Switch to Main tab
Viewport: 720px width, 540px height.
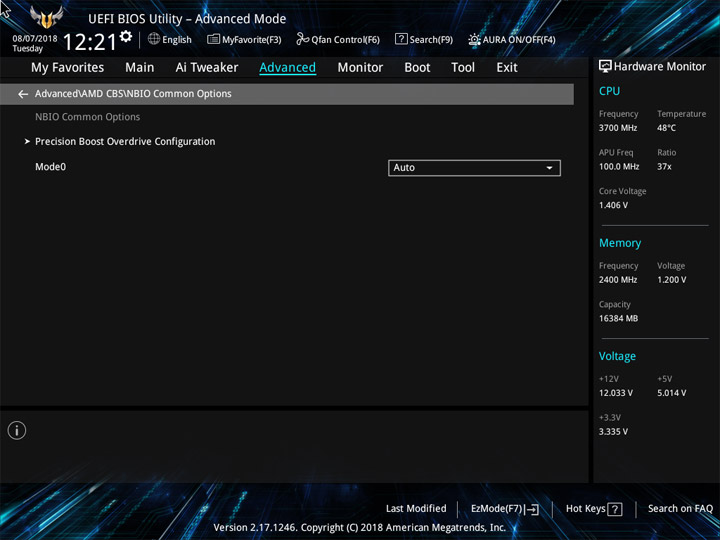point(140,68)
